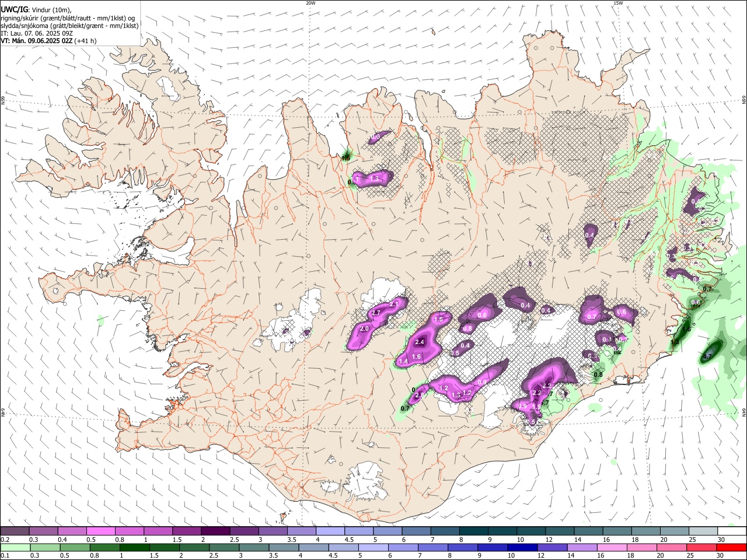Click the 15W longitude label
This screenshot has width=747, height=560.
pos(617,3)
